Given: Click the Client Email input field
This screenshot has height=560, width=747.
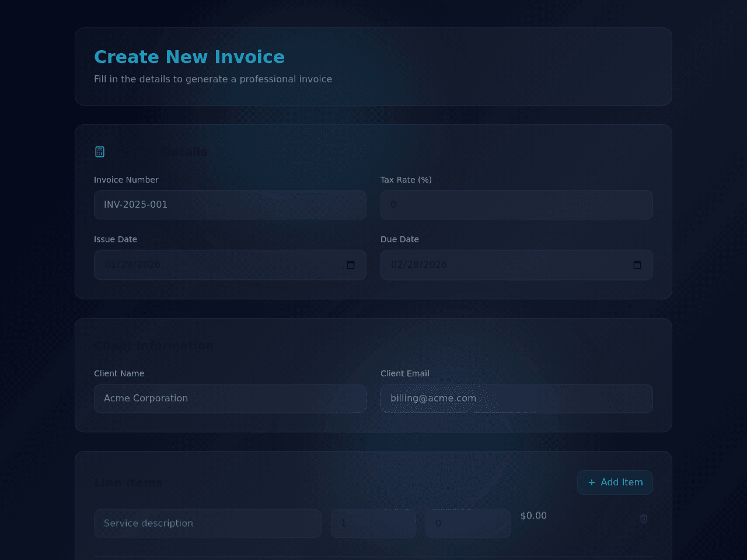Looking at the screenshot, I should point(516,398).
